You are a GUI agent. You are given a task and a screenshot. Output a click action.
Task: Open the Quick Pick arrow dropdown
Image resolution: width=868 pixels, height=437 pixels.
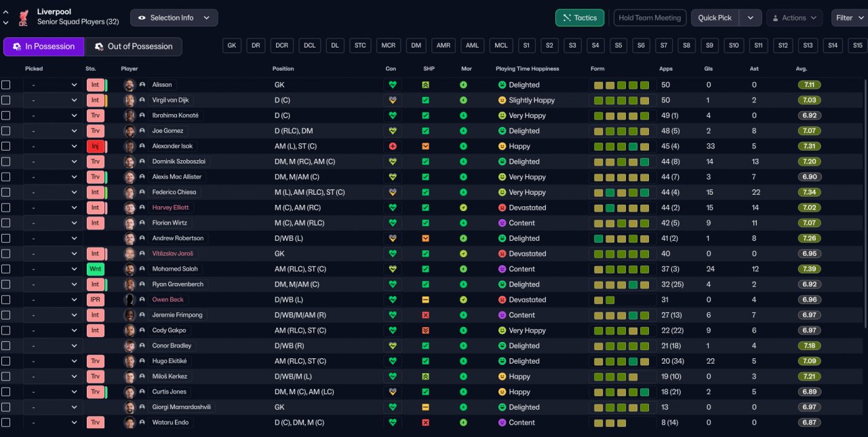(x=750, y=18)
